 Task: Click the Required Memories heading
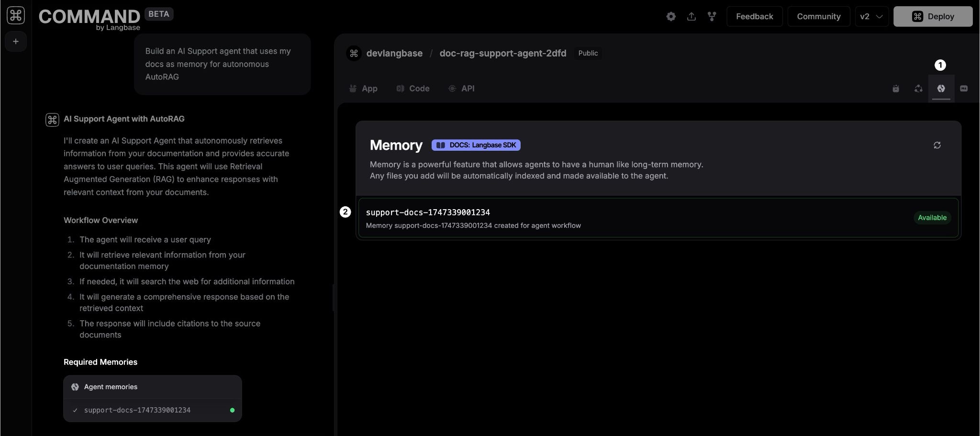100,362
